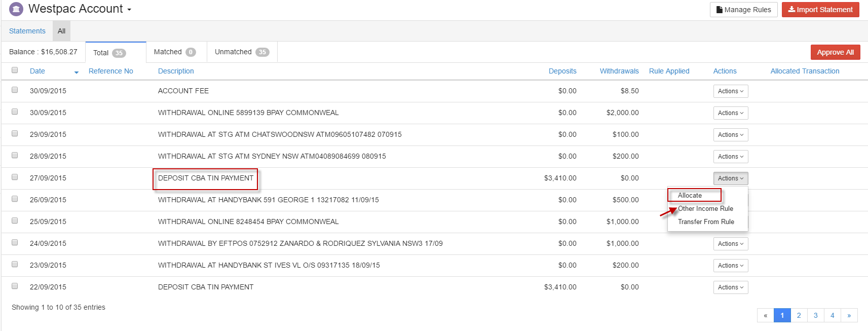Click the $500.00 withdrawal amount

click(626, 200)
